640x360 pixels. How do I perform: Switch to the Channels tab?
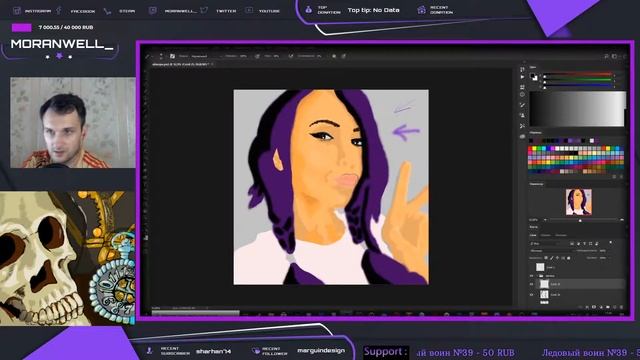pyautogui.click(x=546, y=235)
